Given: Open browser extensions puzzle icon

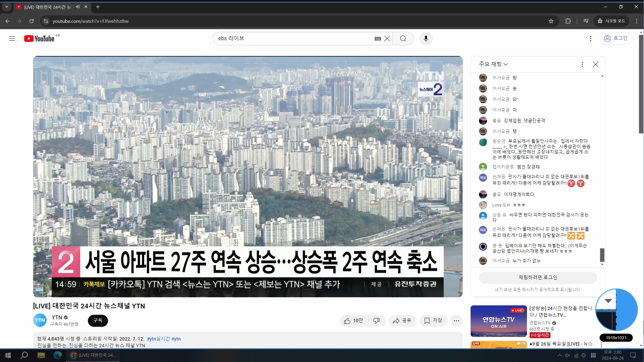Looking at the screenshot, I should [x=568, y=21].
